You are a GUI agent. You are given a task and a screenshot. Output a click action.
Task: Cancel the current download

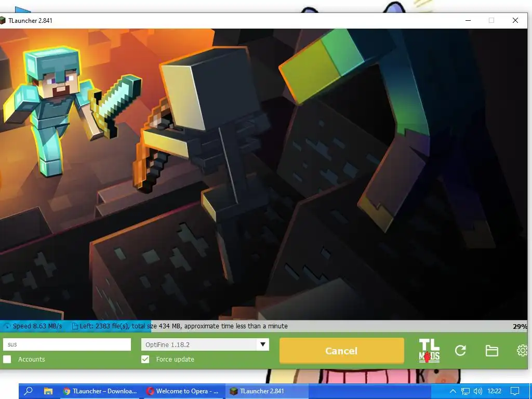342,351
